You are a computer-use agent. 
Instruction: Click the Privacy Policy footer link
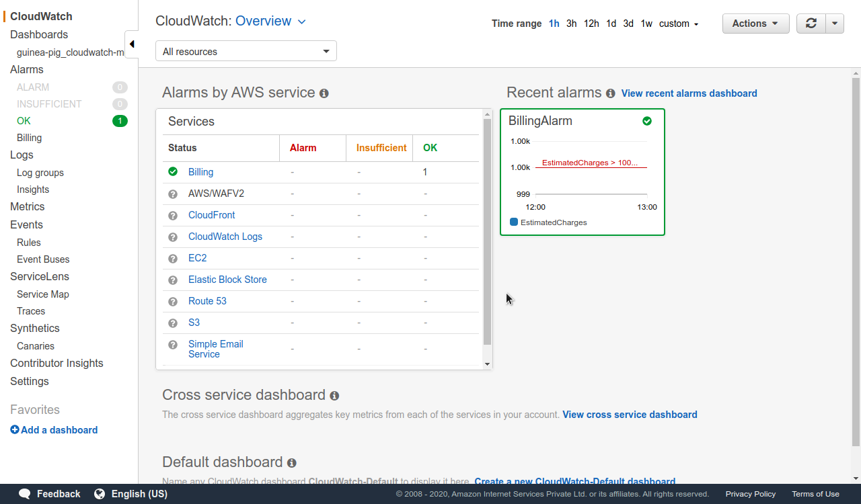click(x=751, y=494)
